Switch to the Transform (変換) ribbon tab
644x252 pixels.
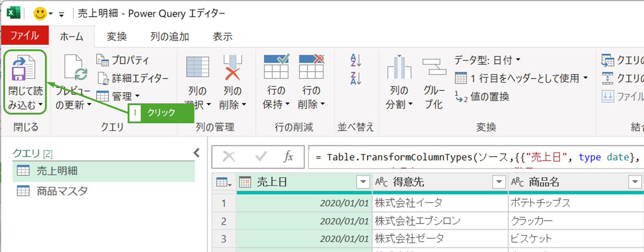117,37
